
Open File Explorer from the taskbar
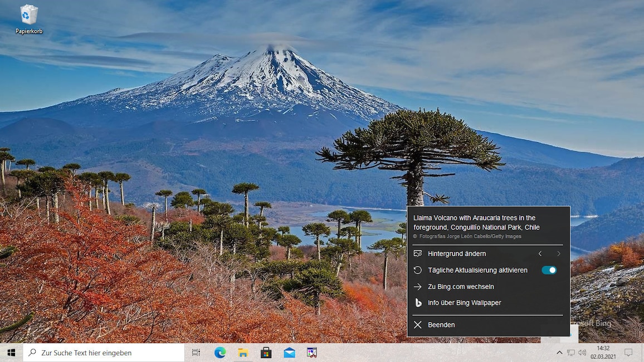tap(243, 353)
